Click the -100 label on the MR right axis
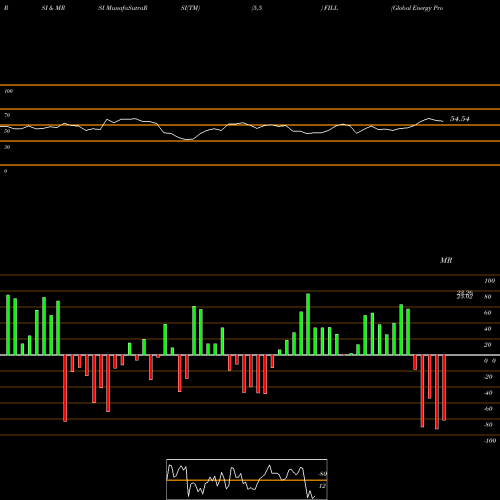Image resolution: width=500 pixels, height=500 pixels. (490, 441)
